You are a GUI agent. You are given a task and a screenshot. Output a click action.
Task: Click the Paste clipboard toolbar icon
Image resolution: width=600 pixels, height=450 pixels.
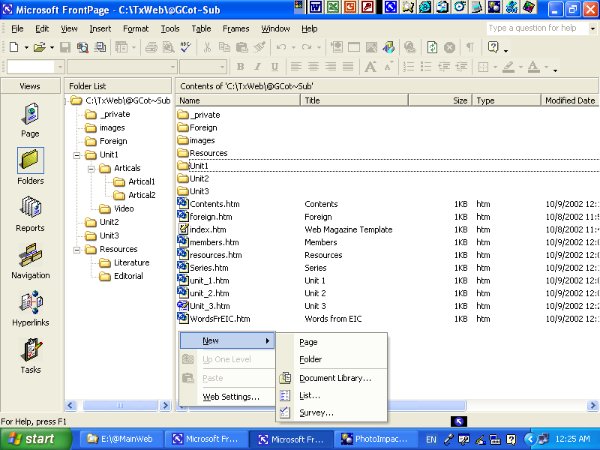242,47
